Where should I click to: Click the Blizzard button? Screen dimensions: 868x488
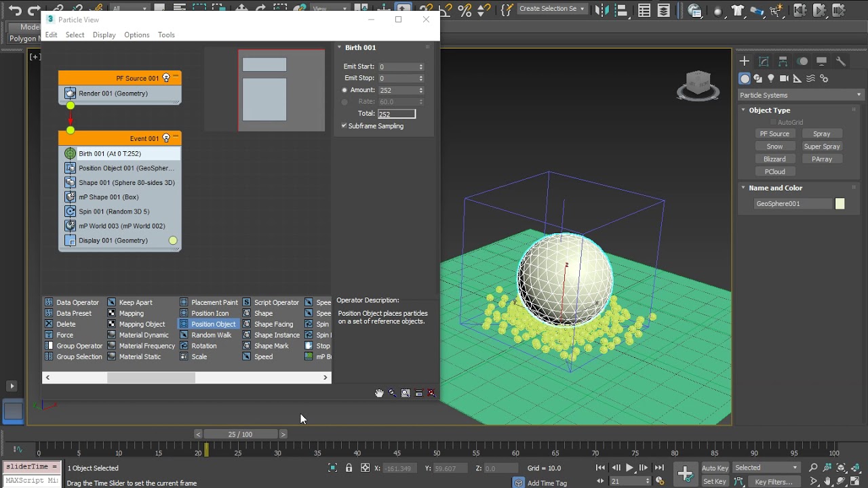coord(774,159)
